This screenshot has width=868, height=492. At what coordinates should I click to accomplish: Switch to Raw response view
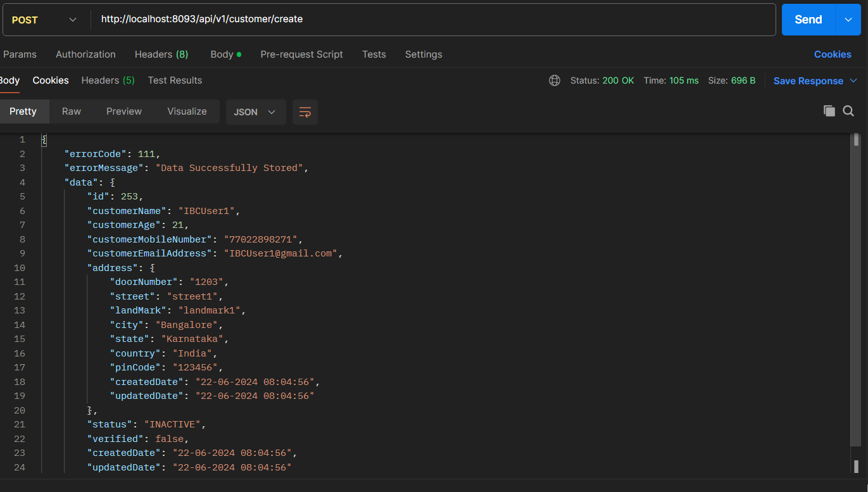72,111
